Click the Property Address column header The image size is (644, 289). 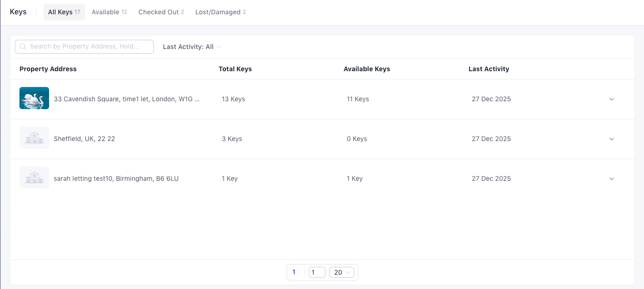click(48, 69)
